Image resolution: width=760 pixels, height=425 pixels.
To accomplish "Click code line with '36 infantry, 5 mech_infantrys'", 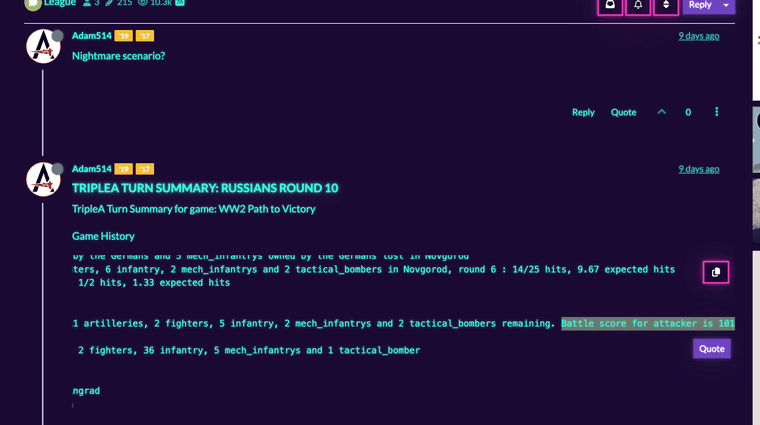I will pos(249,350).
